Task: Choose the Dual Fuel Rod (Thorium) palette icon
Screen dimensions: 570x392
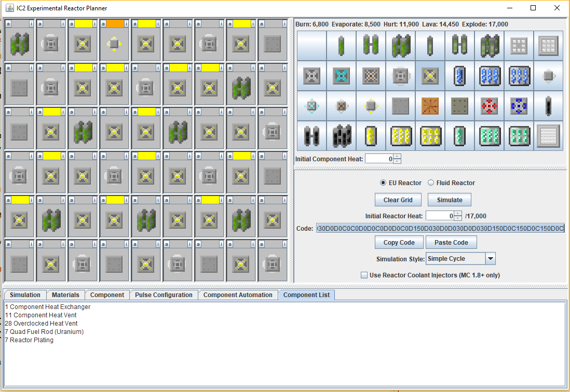Action: [311, 136]
